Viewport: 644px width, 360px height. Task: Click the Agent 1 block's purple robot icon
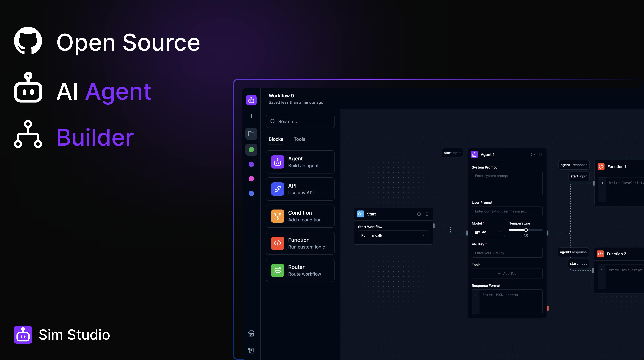click(x=474, y=154)
